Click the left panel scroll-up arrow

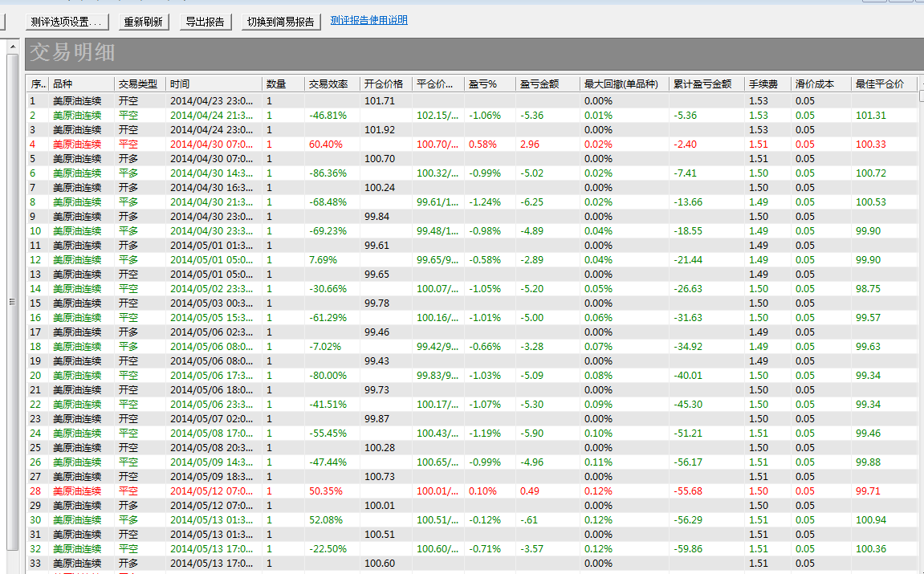11,48
